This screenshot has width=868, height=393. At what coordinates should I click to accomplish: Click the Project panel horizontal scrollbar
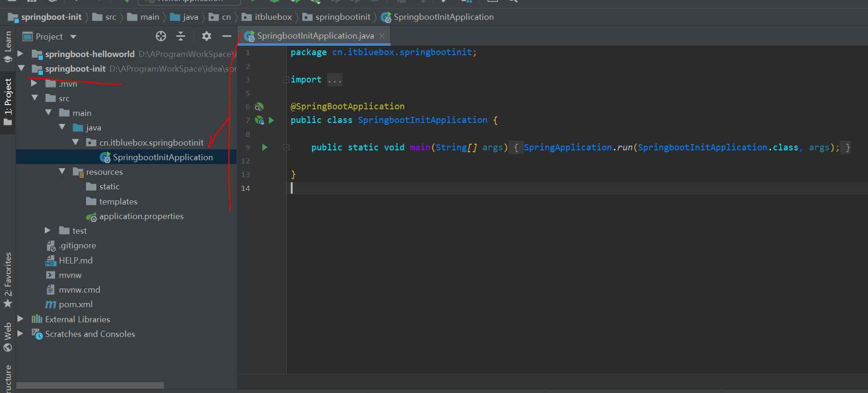90,385
